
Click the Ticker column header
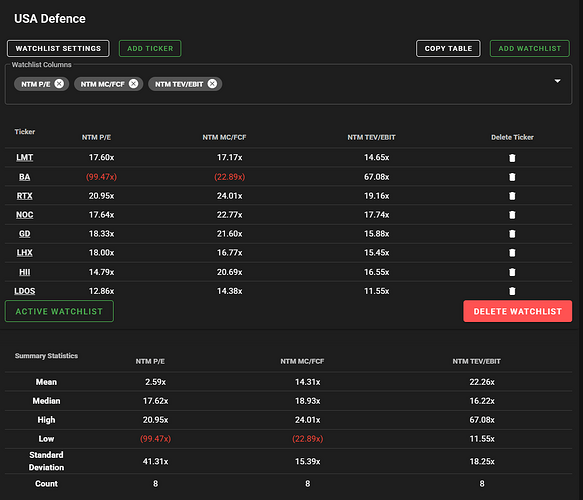25,132
